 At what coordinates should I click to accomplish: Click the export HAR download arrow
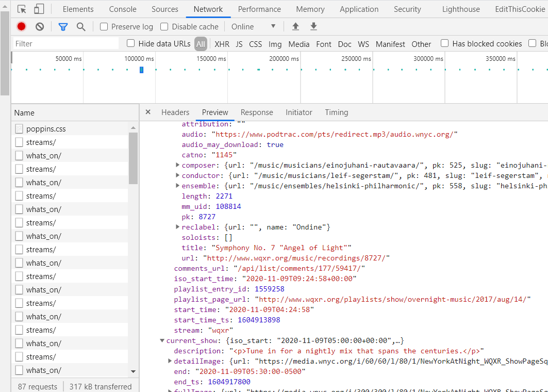point(313,27)
